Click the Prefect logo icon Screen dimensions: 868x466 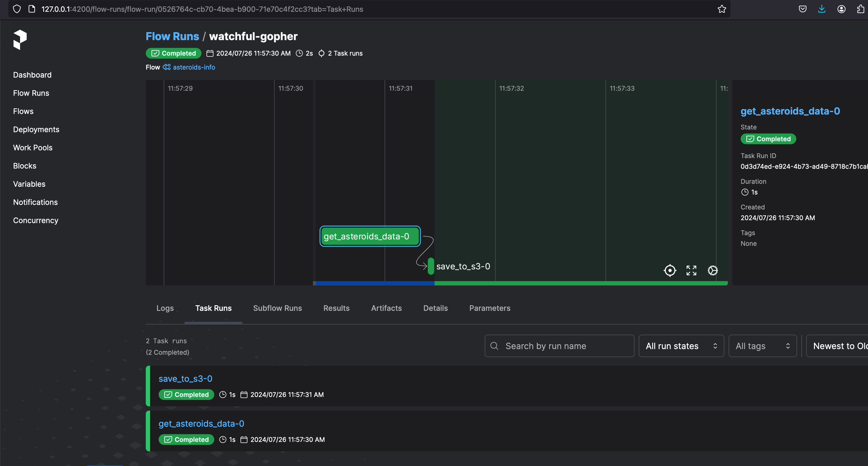pos(20,40)
